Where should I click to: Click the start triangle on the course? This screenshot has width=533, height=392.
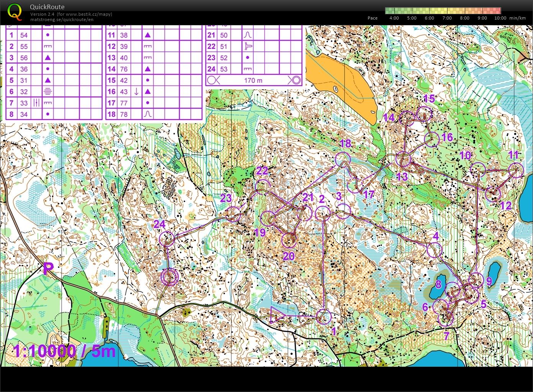coord(277,315)
